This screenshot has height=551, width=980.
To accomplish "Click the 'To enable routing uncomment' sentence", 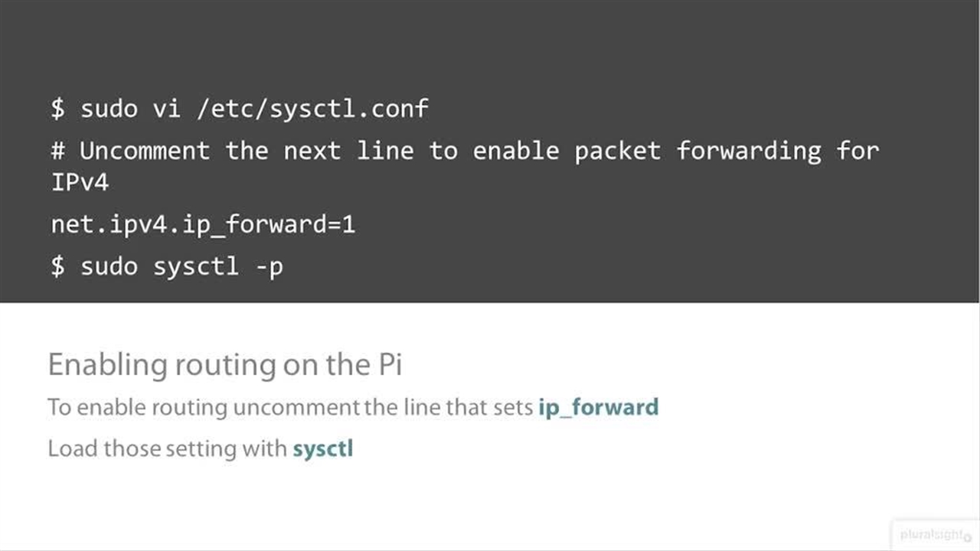I will click(289, 406).
